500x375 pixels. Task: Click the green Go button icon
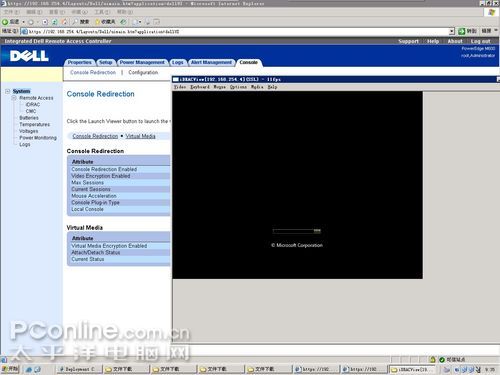click(x=462, y=31)
